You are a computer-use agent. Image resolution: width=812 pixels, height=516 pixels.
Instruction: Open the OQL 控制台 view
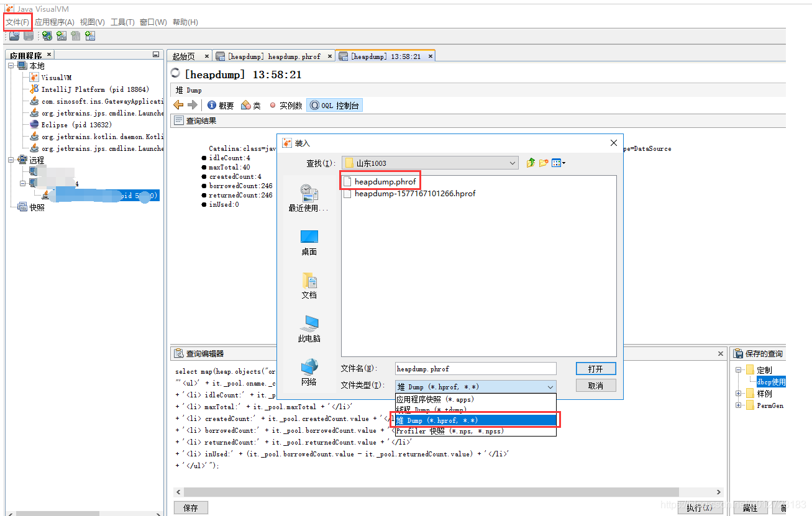334,106
